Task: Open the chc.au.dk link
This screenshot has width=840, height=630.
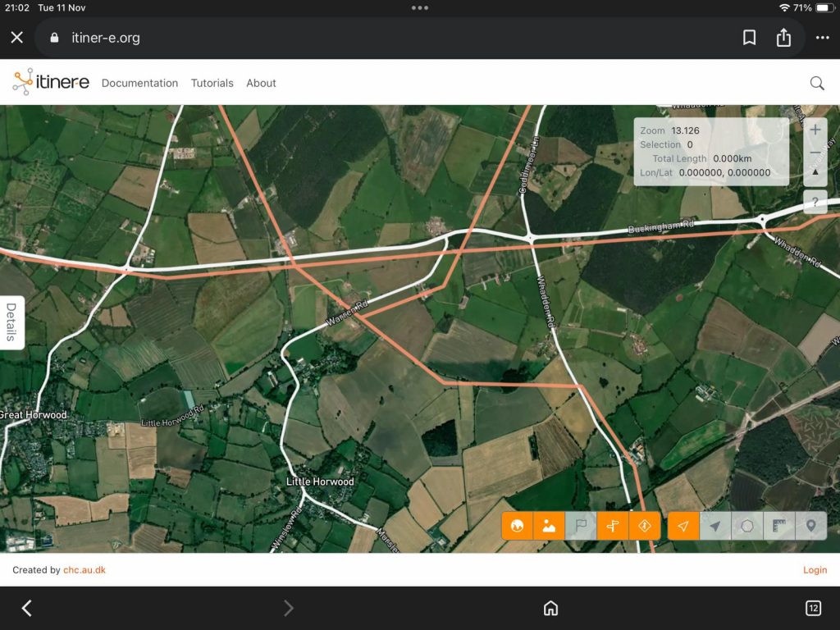Action: click(x=84, y=570)
